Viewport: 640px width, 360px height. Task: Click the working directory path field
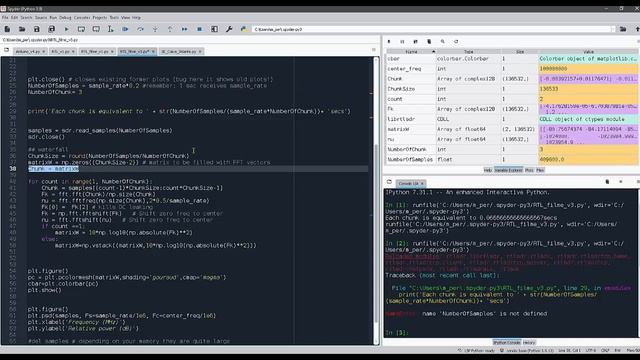(433, 29)
